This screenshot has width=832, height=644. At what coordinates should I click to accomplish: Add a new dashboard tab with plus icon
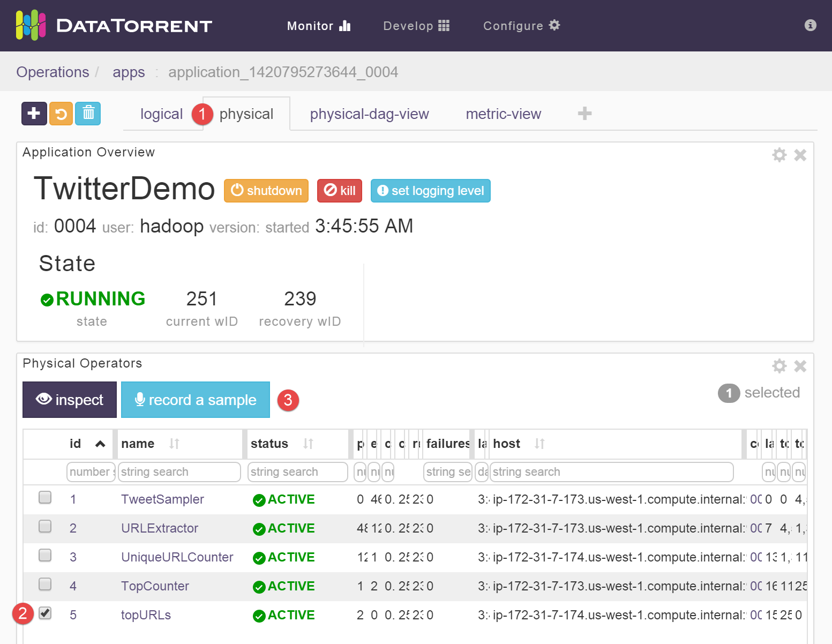(584, 114)
